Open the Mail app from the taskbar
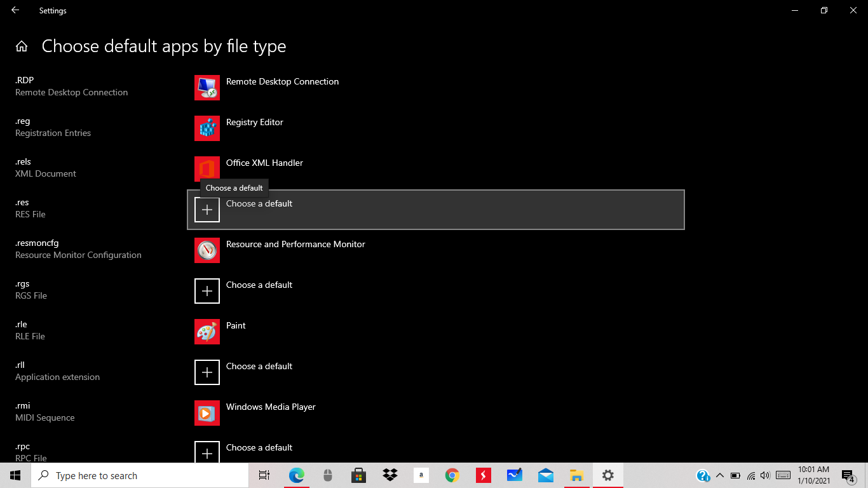Viewport: 868px width, 488px height. click(546, 475)
